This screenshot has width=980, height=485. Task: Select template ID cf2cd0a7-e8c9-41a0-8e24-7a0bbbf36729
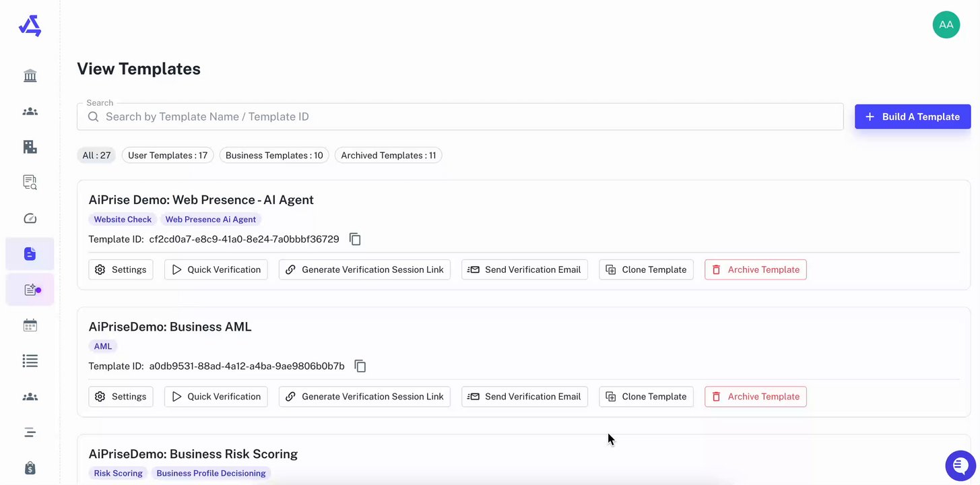click(244, 239)
